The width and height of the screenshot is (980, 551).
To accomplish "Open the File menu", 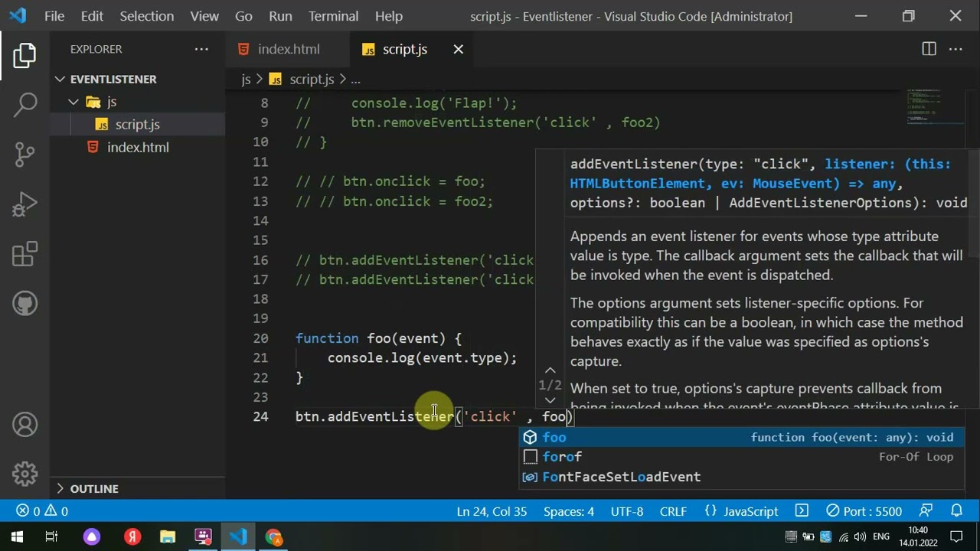I will click(54, 16).
